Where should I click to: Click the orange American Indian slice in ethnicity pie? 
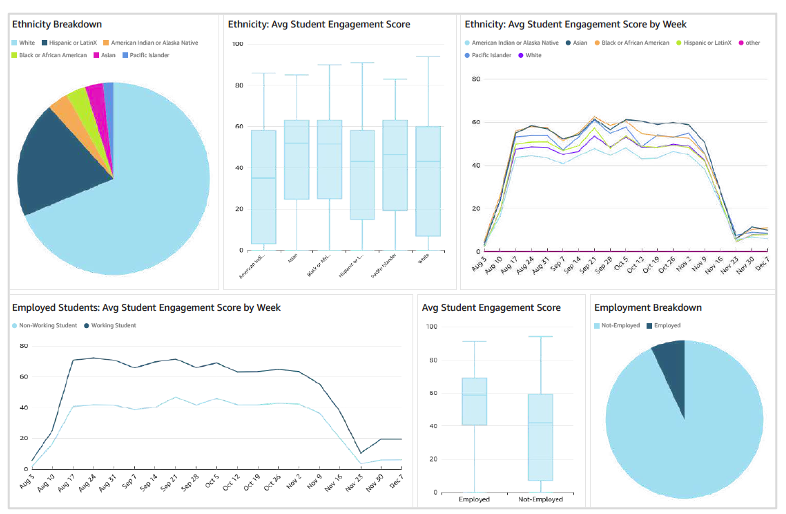[x=66, y=108]
